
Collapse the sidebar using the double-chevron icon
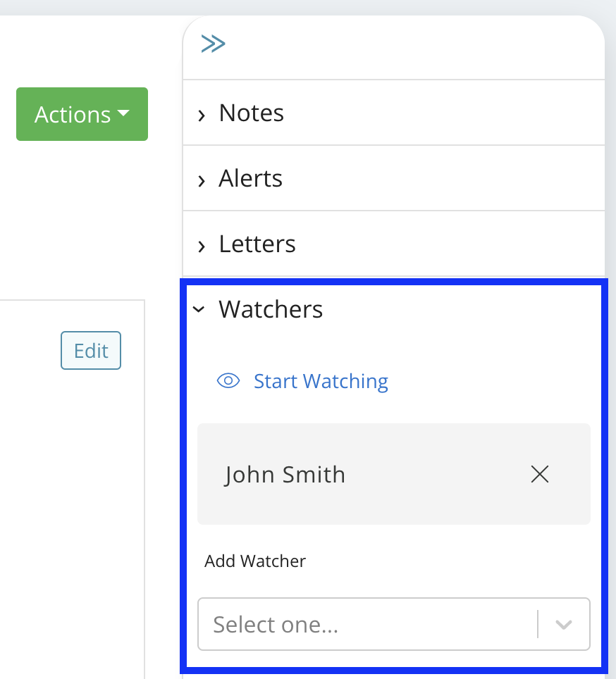(213, 43)
